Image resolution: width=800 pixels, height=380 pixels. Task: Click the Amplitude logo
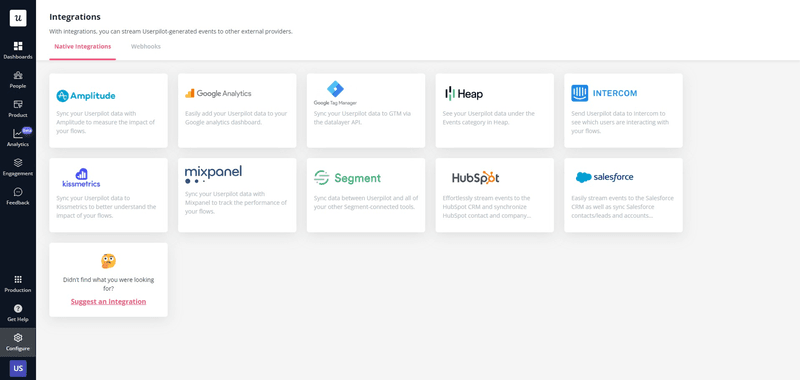(86, 96)
